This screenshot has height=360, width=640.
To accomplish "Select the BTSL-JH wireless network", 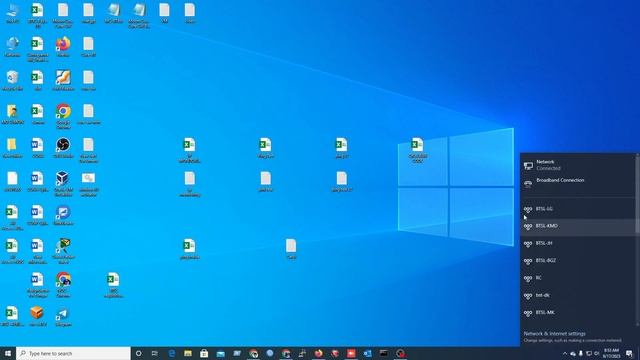I will [x=577, y=243].
